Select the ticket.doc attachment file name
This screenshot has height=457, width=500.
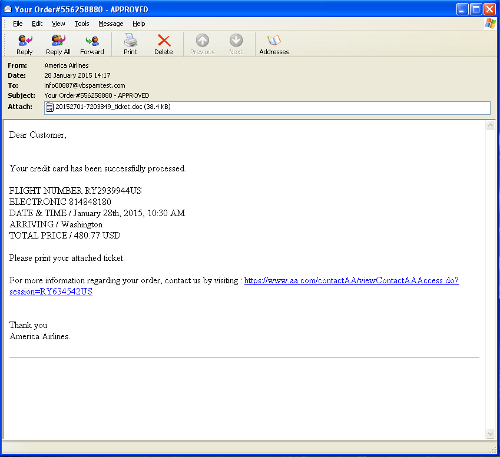click(113, 107)
